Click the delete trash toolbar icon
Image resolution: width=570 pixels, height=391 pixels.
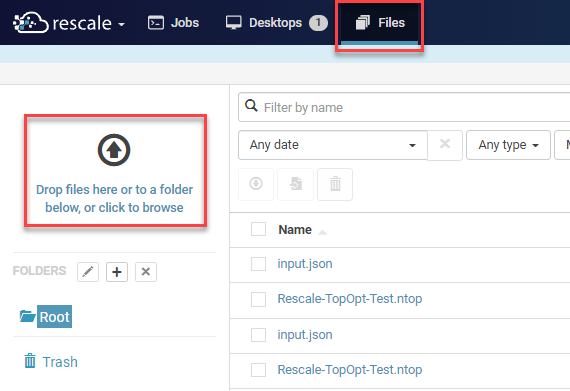pyautogui.click(x=335, y=184)
